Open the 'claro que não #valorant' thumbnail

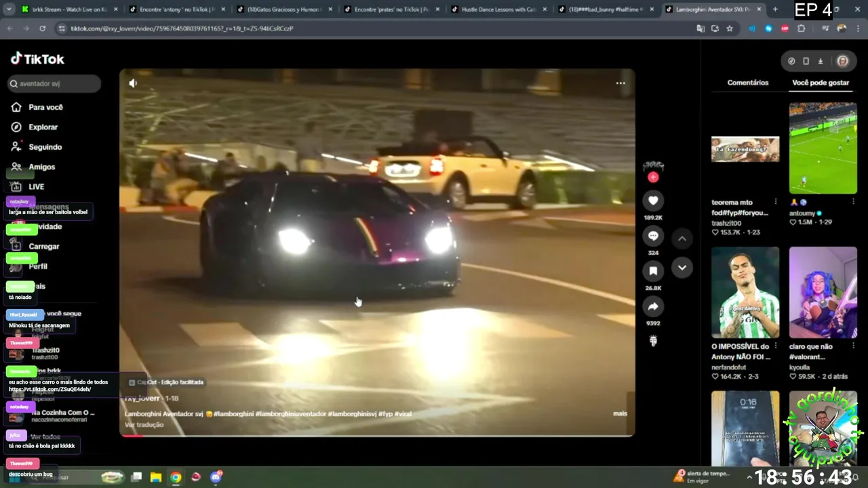tap(823, 292)
